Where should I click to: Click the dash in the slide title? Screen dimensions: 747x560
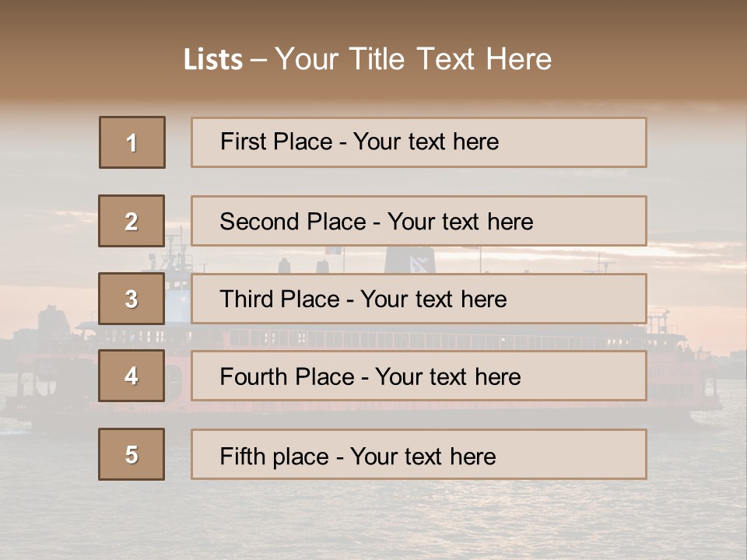click(258, 60)
